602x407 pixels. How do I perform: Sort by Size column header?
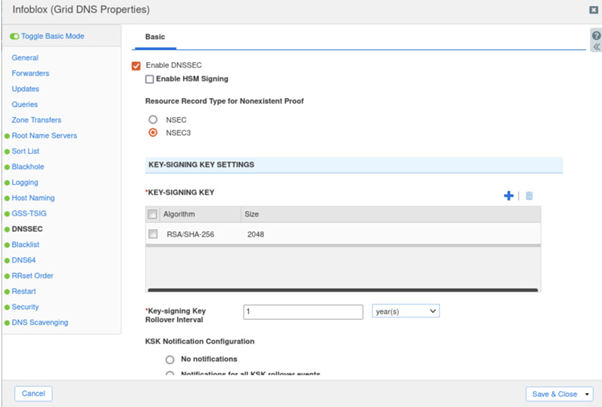point(252,214)
